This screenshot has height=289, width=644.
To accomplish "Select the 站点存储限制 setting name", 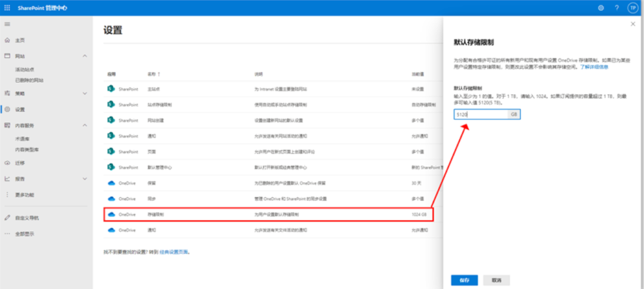I will click(x=159, y=104).
